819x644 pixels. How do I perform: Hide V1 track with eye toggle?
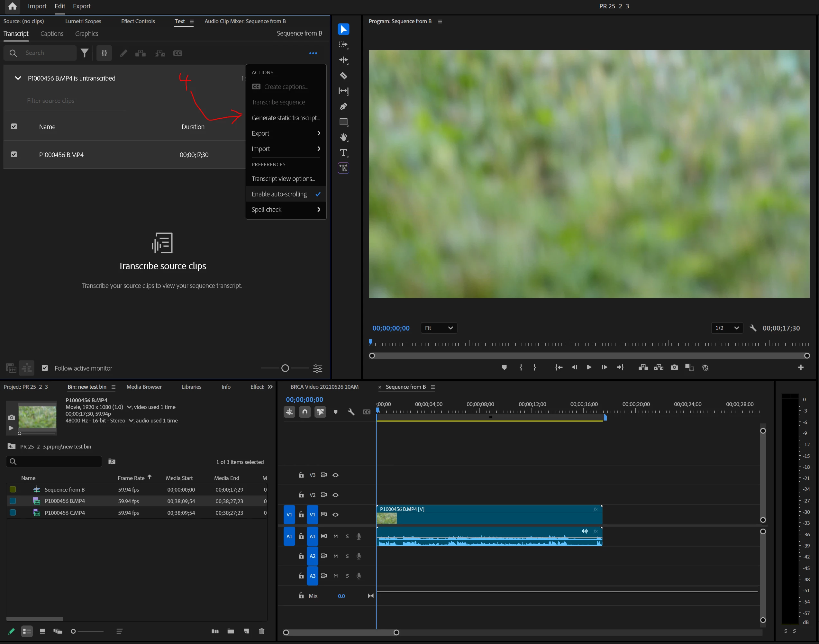335,514
